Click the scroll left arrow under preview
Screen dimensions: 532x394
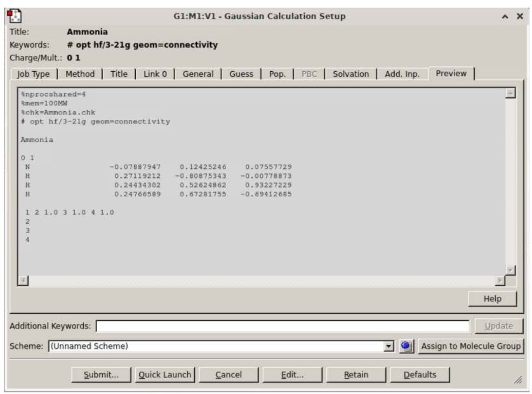(23, 280)
